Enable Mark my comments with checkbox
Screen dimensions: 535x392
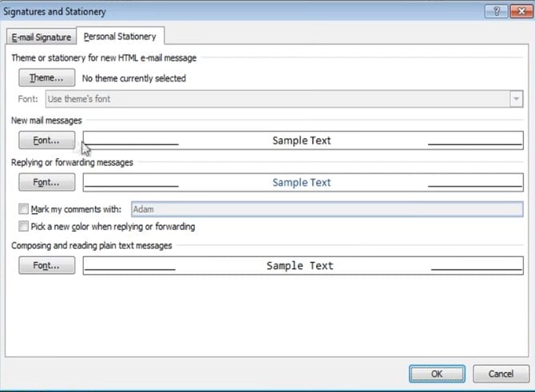point(23,209)
